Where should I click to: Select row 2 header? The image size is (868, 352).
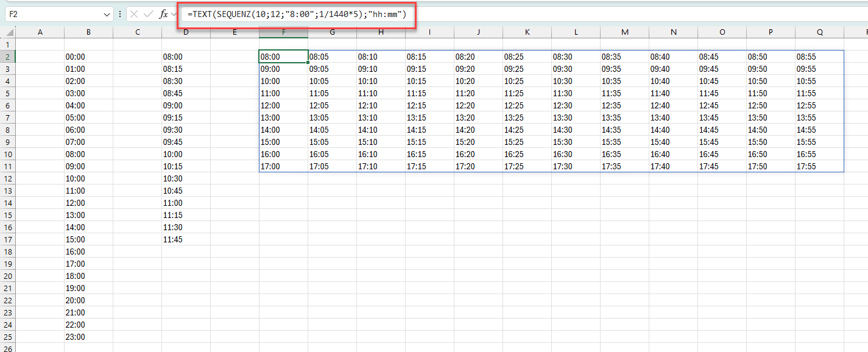7,57
